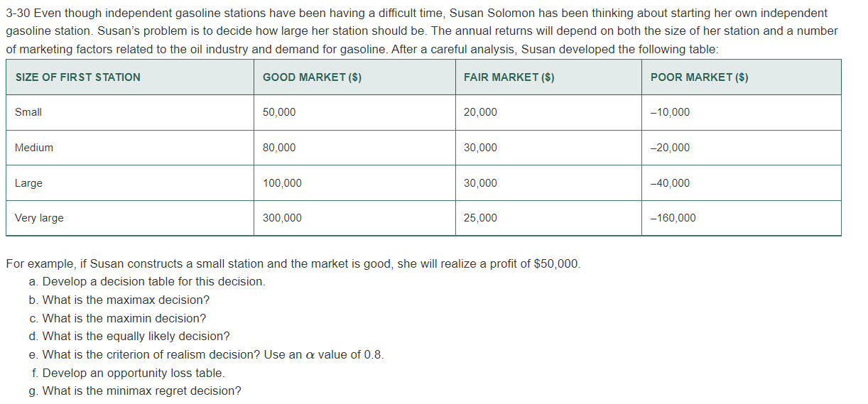Image resolution: width=868 pixels, height=404 pixels.
Task: Select the GOOD MARKET ($) column header
Action: pos(312,77)
